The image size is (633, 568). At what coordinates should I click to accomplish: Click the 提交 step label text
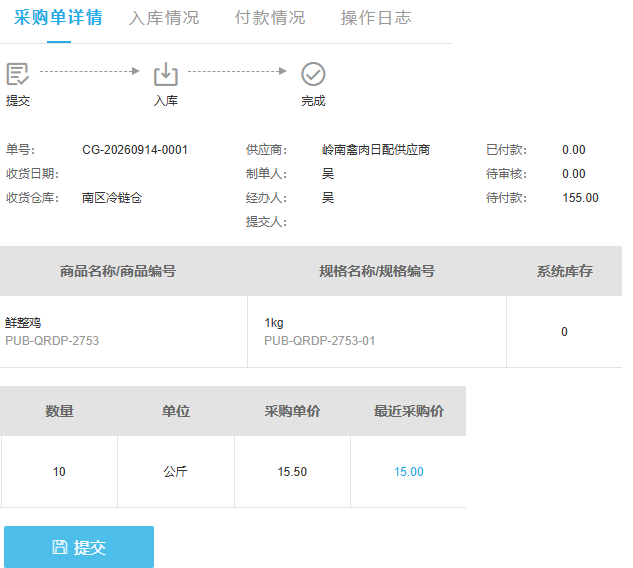pos(18,101)
